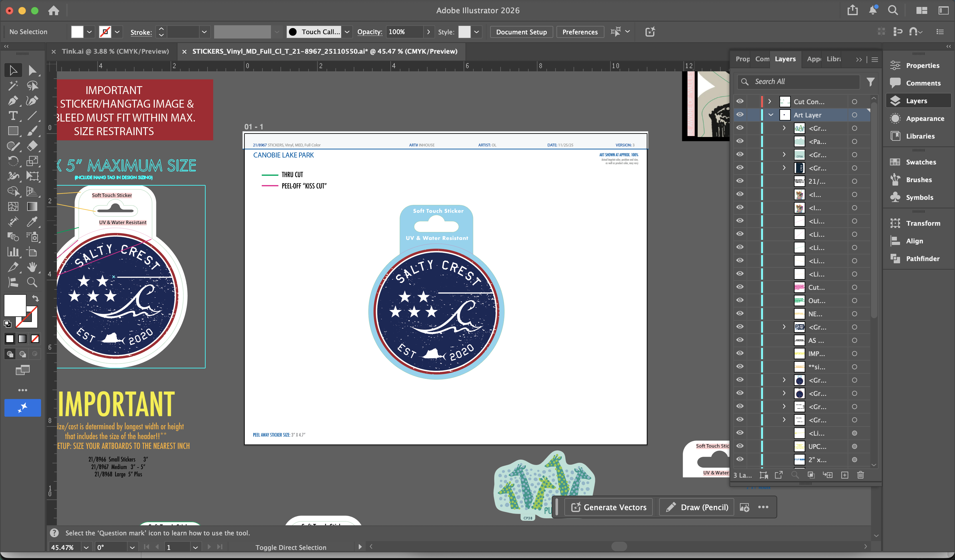Select the Pen tool
Screen dimensions: 955x560
point(13,101)
